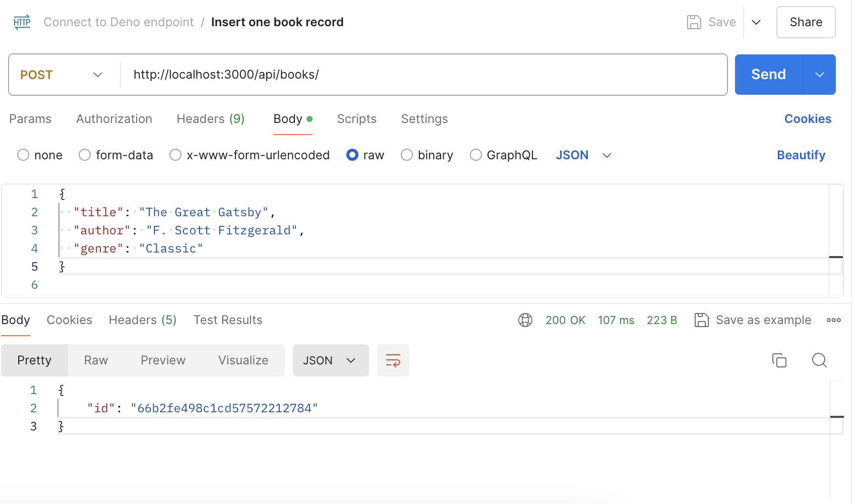Open search in response body
The width and height of the screenshot is (856, 504).
[x=819, y=360]
